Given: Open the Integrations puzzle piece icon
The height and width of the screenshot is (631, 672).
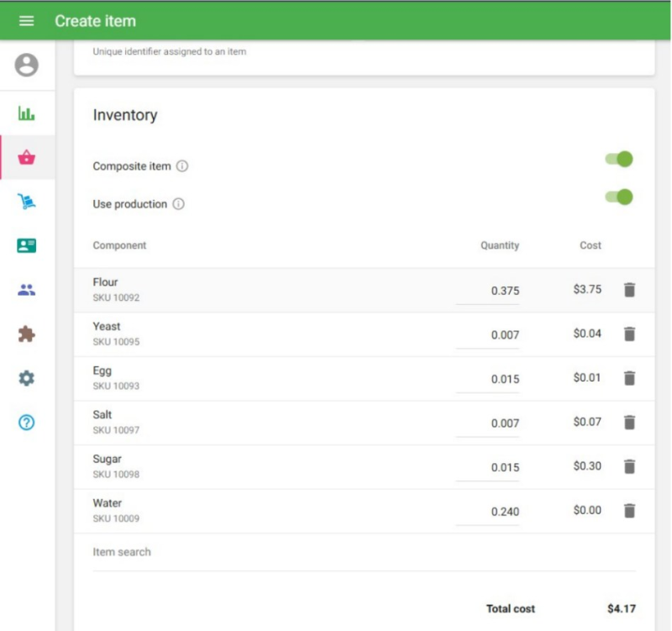Looking at the screenshot, I should click(x=27, y=334).
